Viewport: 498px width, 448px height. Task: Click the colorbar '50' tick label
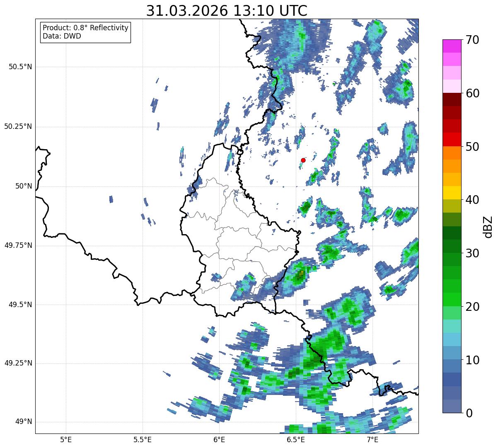[x=472, y=147]
